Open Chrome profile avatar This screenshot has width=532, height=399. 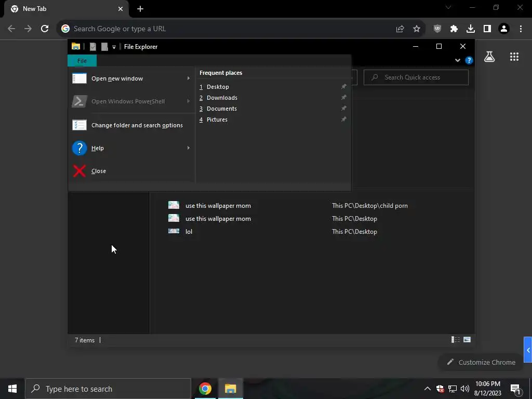click(504, 29)
